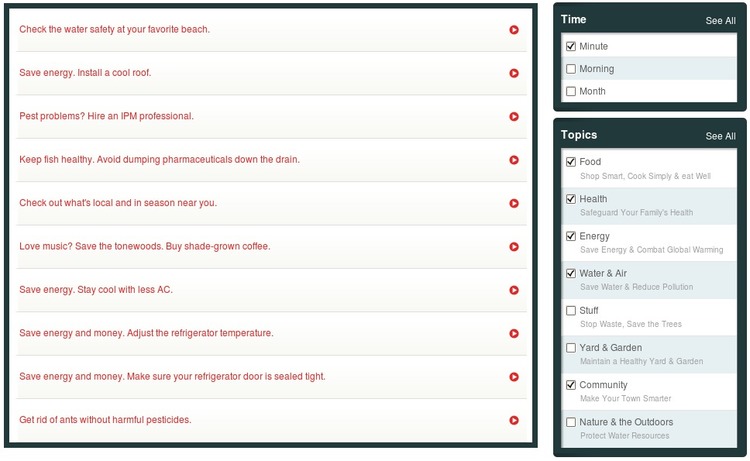
Task: Uncheck the Water & Air topic
Action: (x=571, y=273)
